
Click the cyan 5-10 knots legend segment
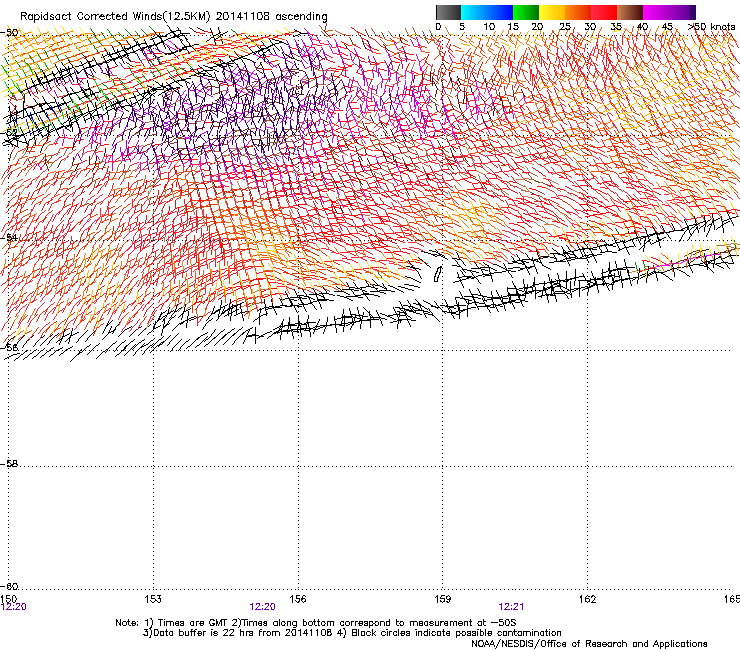click(474, 12)
